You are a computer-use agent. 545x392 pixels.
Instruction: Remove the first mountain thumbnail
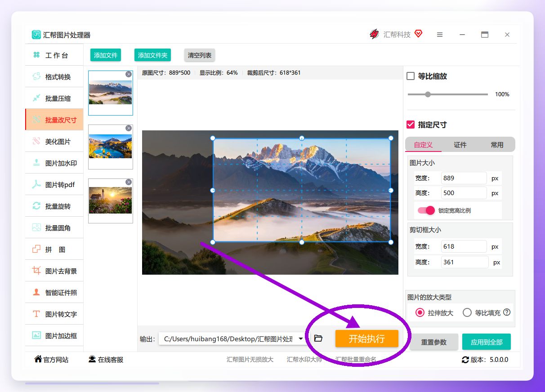click(129, 74)
